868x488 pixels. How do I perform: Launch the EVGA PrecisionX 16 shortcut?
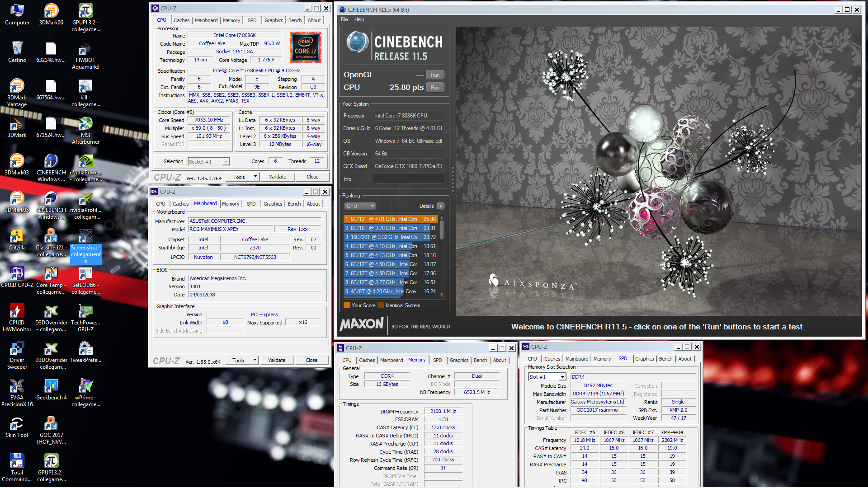[x=17, y=393]
